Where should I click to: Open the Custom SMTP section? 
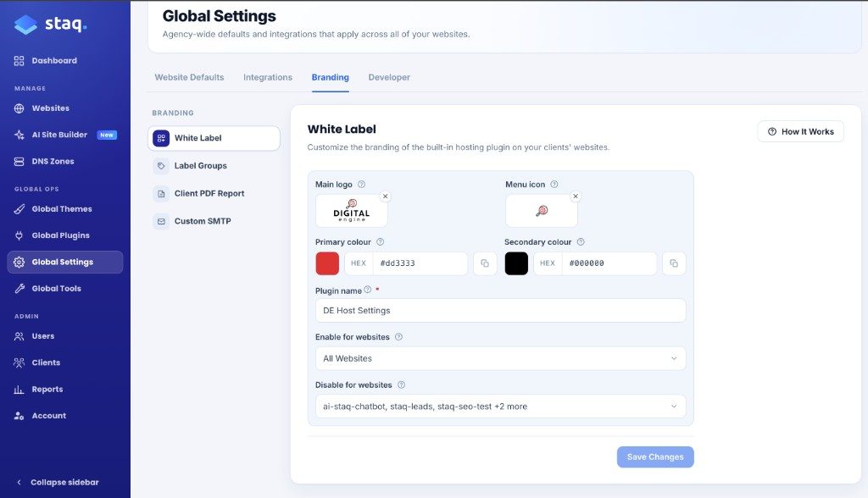click(x=214, y=221)
